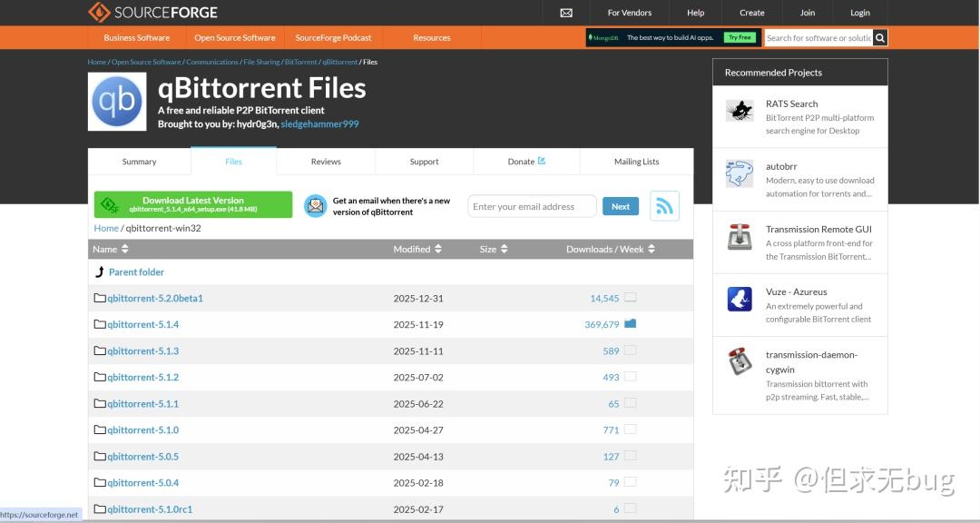Open the transmission-daemon-cygwin icon
Image resolution: width=980 pixels, height=523 pixels.
pos(740,361)
